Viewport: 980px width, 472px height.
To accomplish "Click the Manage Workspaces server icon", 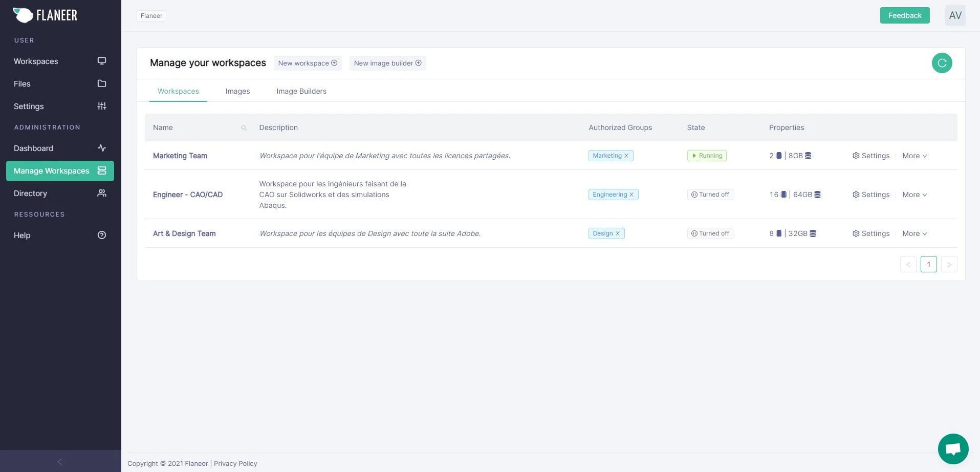I will [x=101, y=170].
